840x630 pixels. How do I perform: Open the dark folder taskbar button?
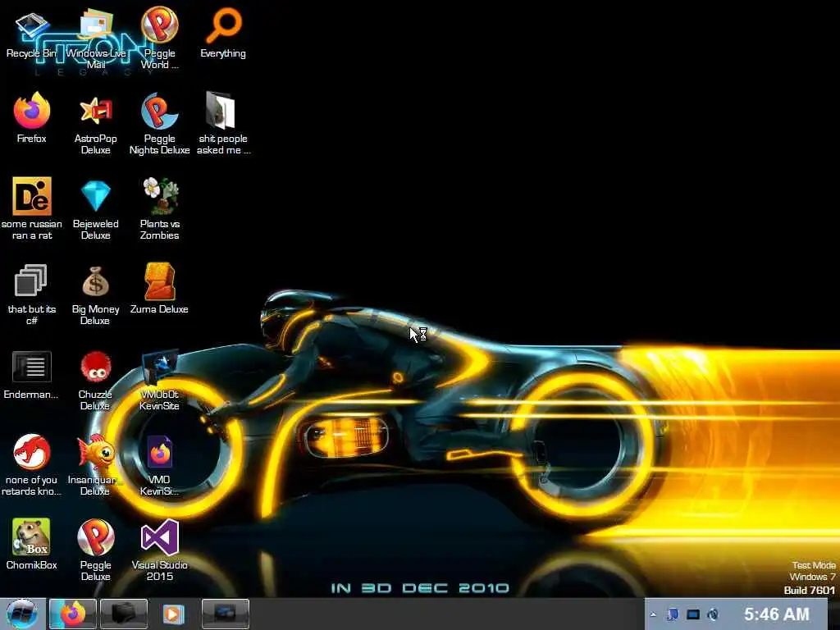124,614
